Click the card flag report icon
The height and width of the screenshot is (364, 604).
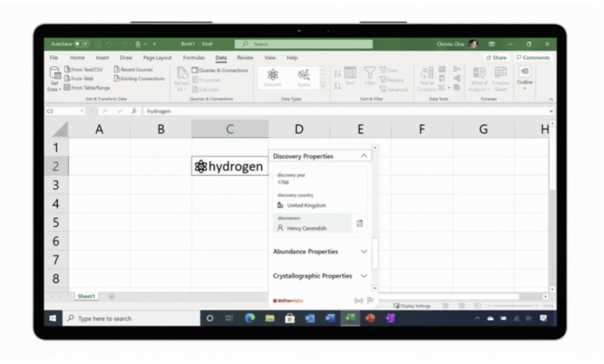click(x=370, y=300)
